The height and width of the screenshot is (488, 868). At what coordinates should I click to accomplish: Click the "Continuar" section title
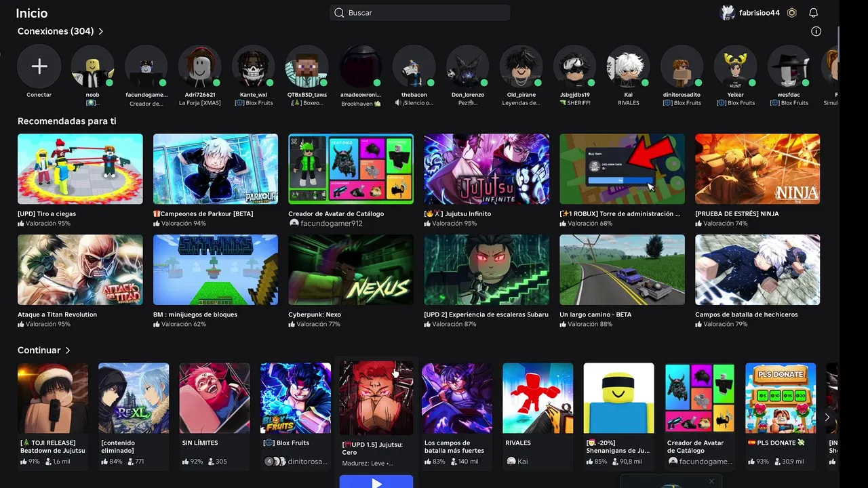[39, 350]
